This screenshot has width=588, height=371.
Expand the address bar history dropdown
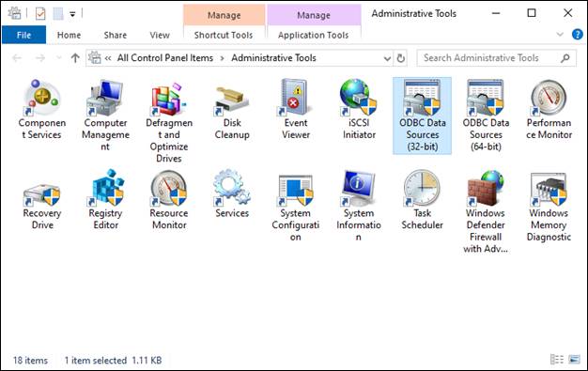(x=387, y=58)
